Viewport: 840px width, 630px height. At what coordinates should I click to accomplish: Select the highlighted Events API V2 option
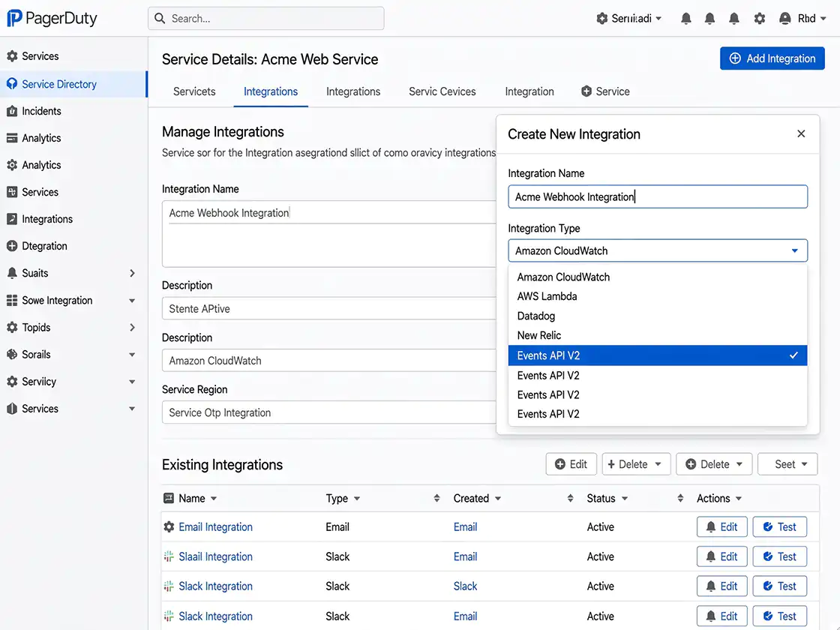point(657,355)
